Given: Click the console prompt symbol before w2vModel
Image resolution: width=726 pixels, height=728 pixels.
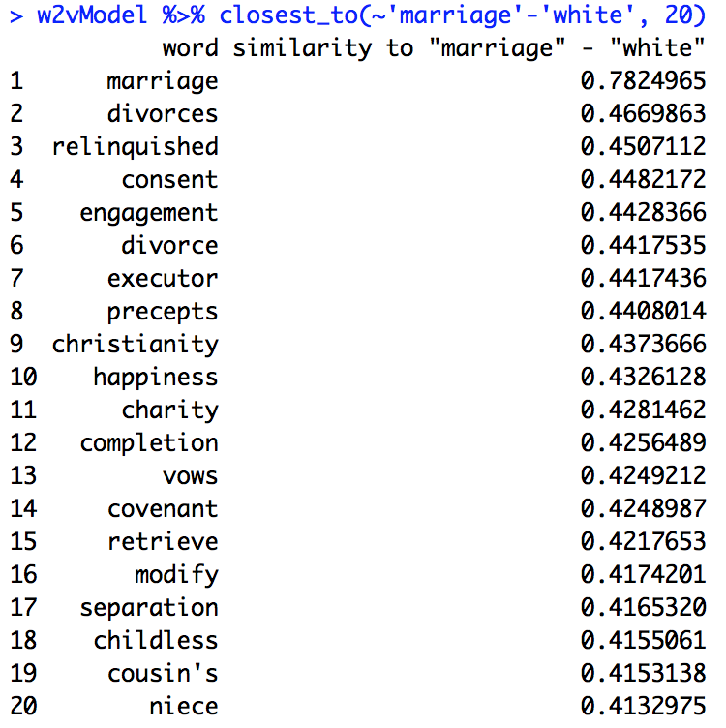Looking at the screenshot, I should click(x=16, y=15).
